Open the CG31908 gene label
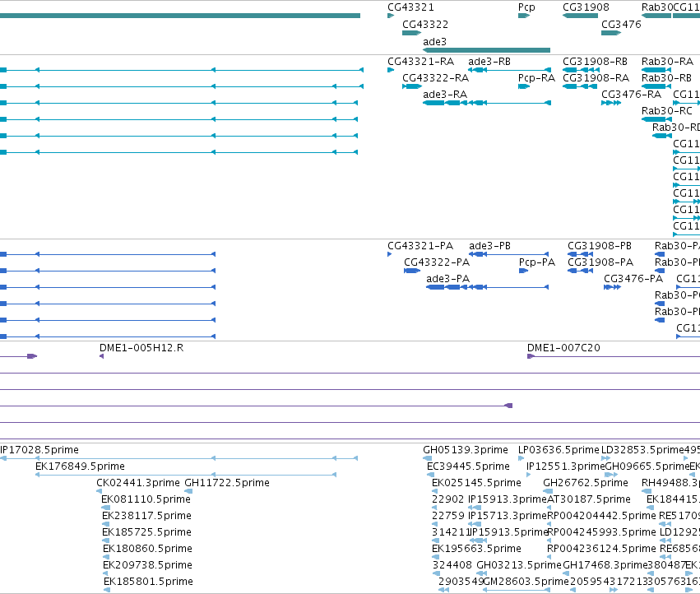700x594 pixels. pos(586,7)
